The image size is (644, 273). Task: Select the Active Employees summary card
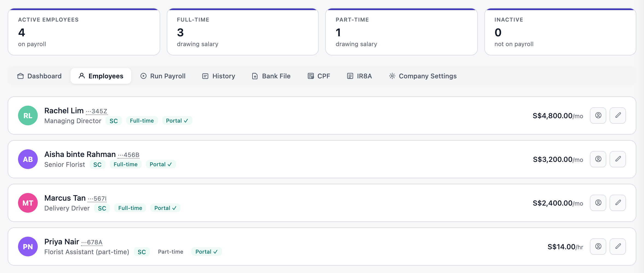coord(84,32)
